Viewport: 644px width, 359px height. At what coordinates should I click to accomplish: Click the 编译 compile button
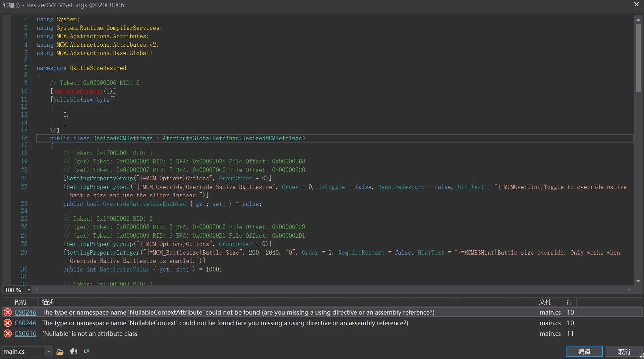pos(584,352)
